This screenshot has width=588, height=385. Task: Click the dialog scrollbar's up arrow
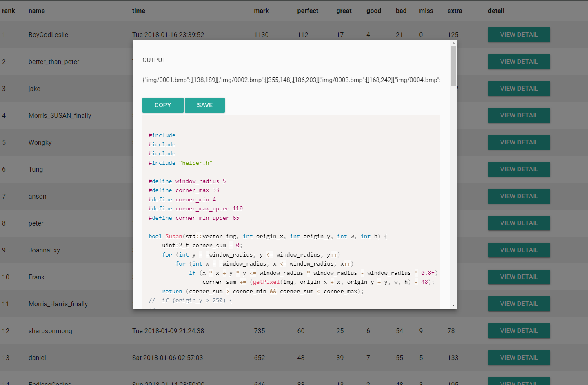(453, 43)
